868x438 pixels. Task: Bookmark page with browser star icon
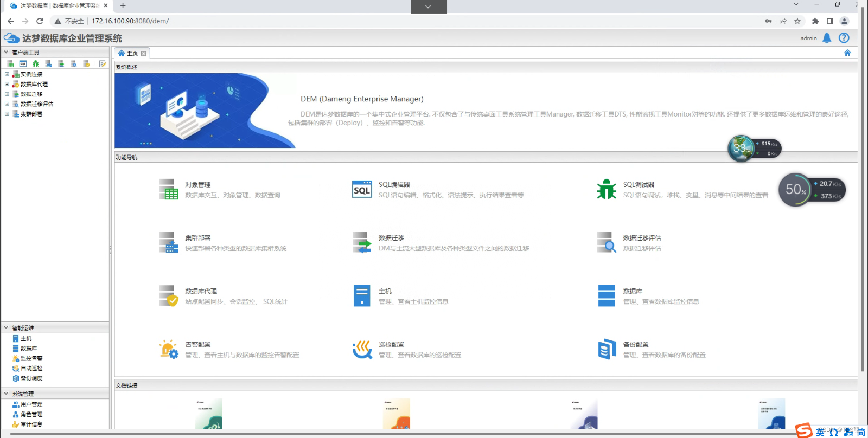tap(797, 21)
